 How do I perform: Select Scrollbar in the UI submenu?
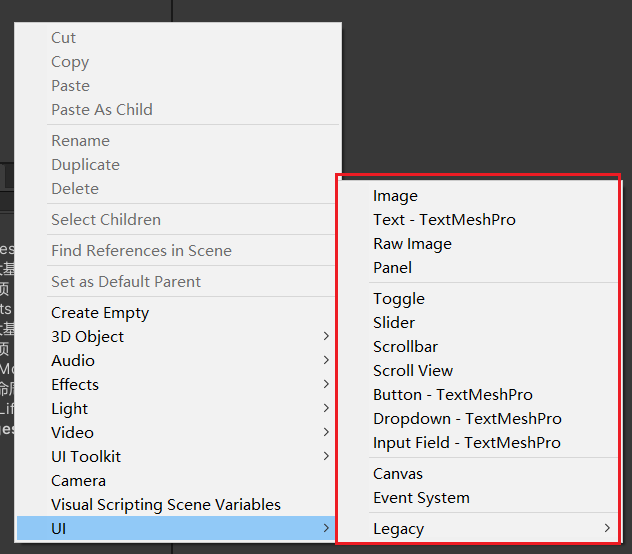(478, 347)
